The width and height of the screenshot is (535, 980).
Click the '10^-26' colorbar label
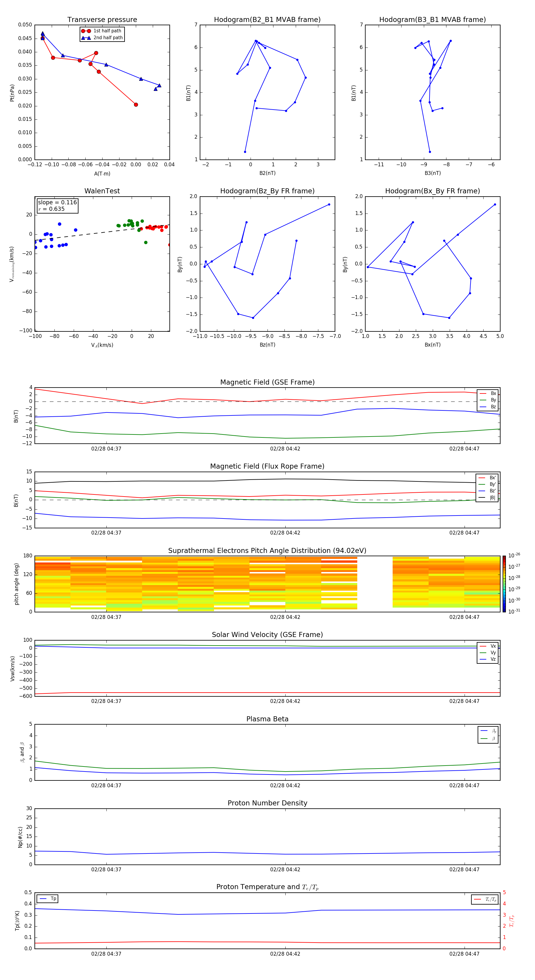(x=514, y=555)
